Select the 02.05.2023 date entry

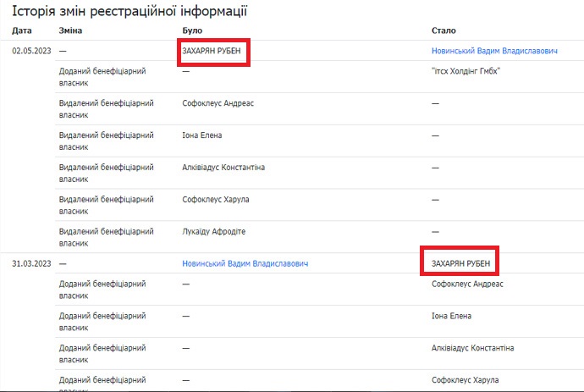coord(31,52)
